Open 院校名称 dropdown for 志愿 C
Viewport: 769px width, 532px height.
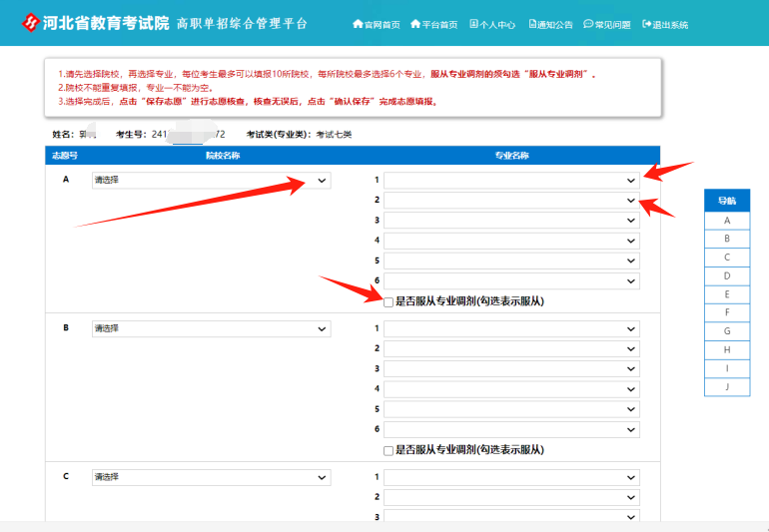(x=211, y=477)
